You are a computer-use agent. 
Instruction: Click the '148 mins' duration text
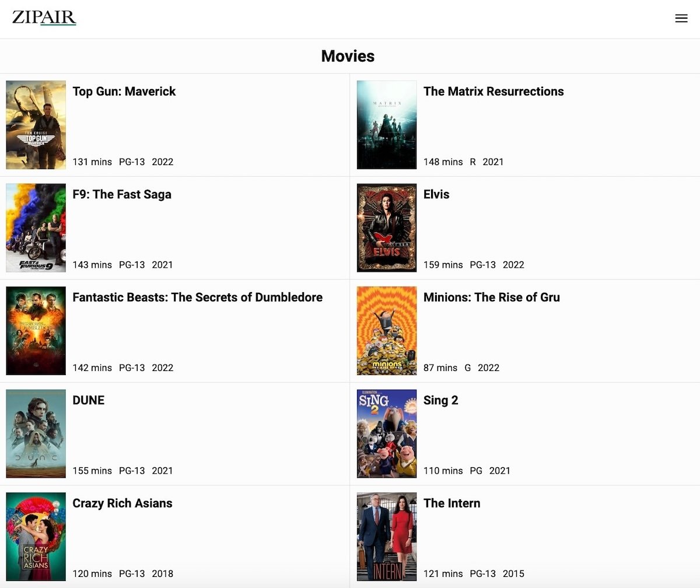pyautogui.click(x=443, y=162)
